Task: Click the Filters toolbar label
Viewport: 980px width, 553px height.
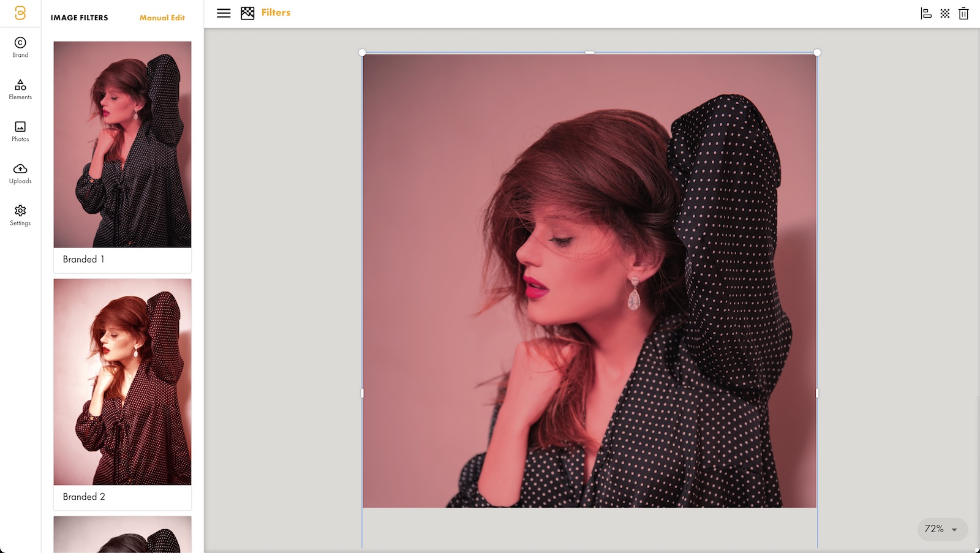Action: click(276, 12)
